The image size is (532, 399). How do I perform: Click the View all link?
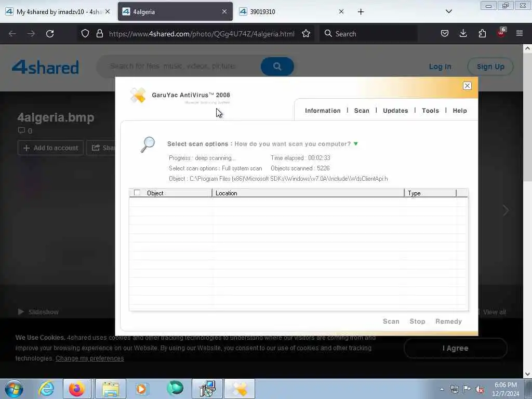click(x=494, y=312)
